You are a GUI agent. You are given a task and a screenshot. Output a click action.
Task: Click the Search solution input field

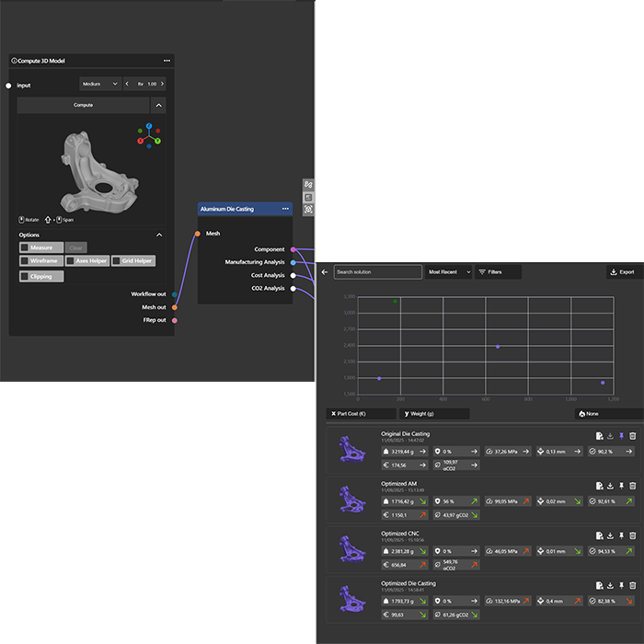(377, 272)
